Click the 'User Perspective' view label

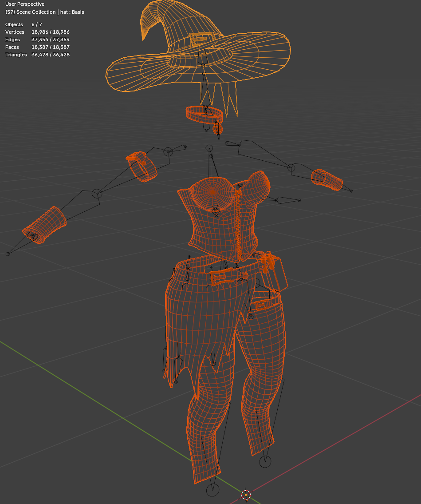[25, 4]
